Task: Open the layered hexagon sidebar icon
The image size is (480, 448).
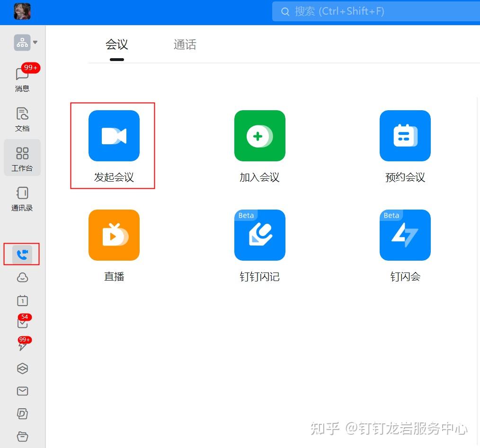Action: pos(22,369)
